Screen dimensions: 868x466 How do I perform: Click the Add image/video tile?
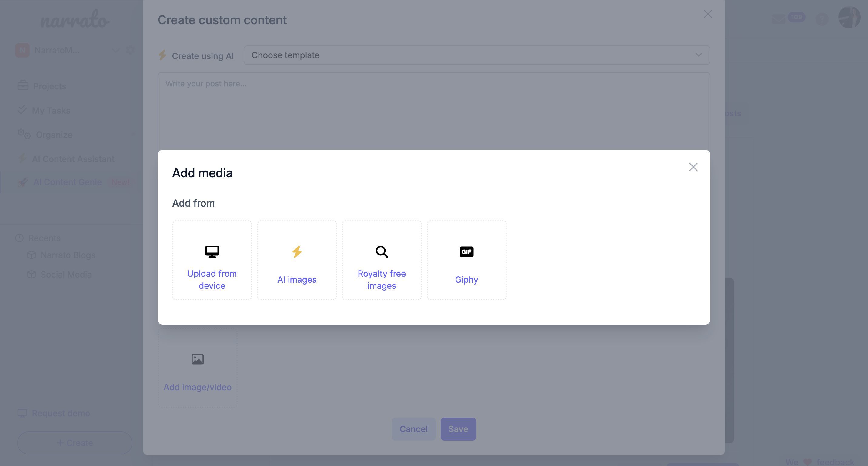pyautogui.click(x=198, y=367)
